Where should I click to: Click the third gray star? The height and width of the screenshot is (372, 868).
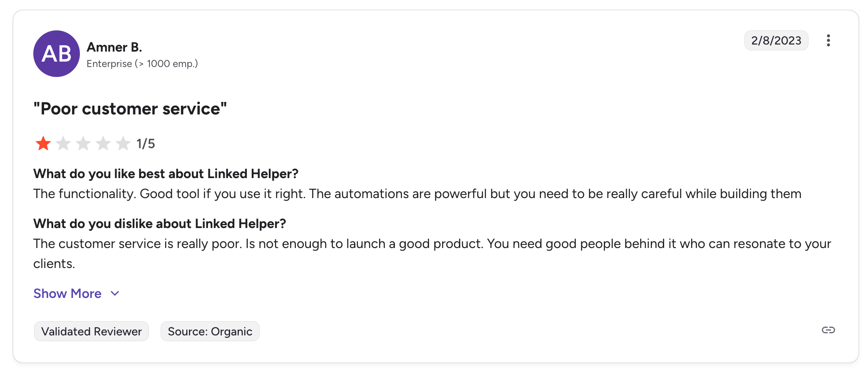coord(83,144)
